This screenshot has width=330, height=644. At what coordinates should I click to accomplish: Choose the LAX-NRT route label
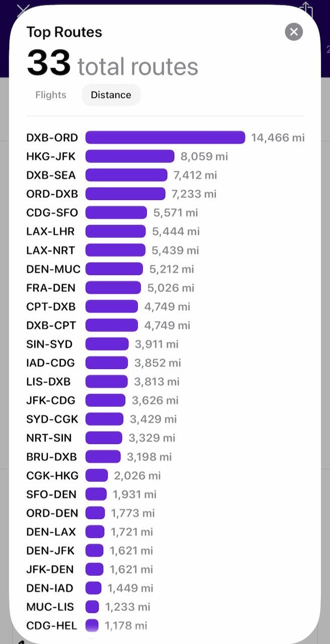(x=51, y=250)
